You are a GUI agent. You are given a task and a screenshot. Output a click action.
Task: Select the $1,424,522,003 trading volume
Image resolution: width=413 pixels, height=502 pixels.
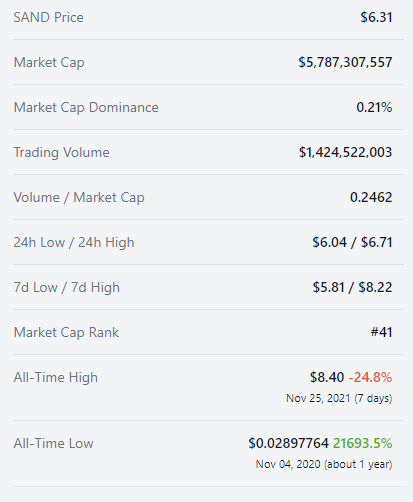point(345,152)
